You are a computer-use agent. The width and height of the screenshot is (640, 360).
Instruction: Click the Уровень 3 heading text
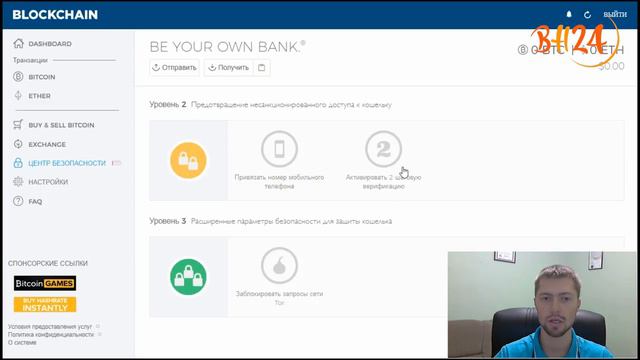click(x=167, y=221)
